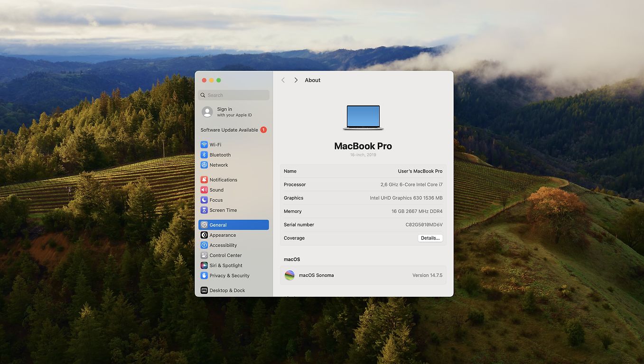Click the General label in the sidebar
Viewport: 644px width, 364px height.
218,225
